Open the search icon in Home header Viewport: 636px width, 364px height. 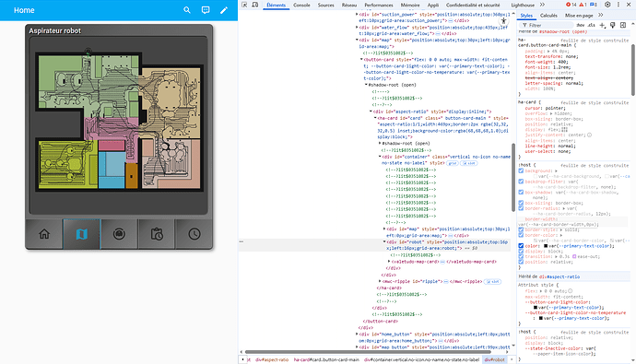187,10
